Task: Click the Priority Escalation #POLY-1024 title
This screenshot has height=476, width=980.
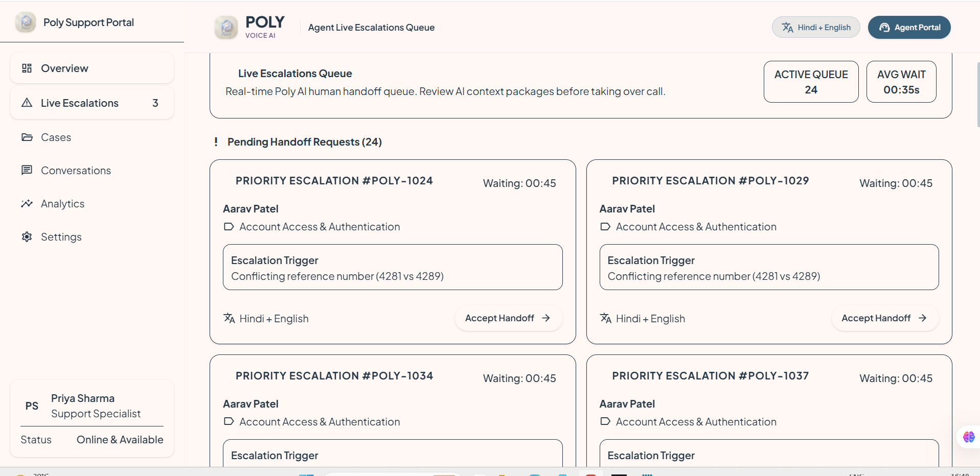Action: click(334, 180)
